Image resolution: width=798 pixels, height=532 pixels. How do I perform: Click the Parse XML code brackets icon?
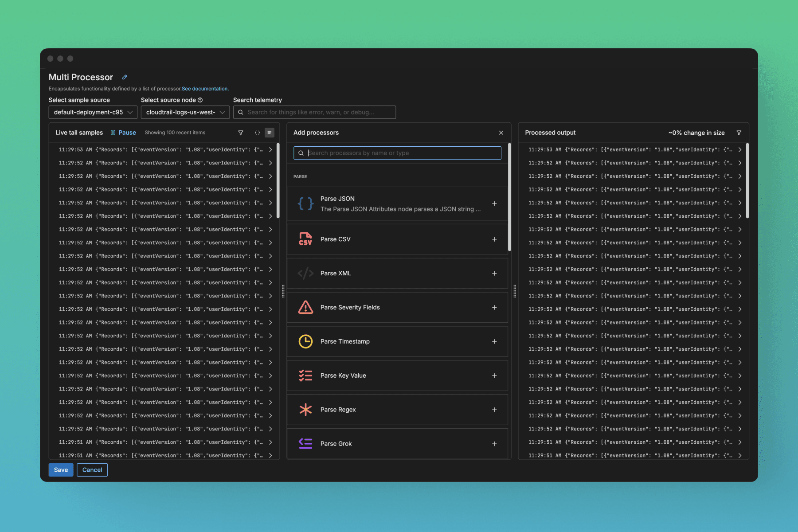click(305, 273)
